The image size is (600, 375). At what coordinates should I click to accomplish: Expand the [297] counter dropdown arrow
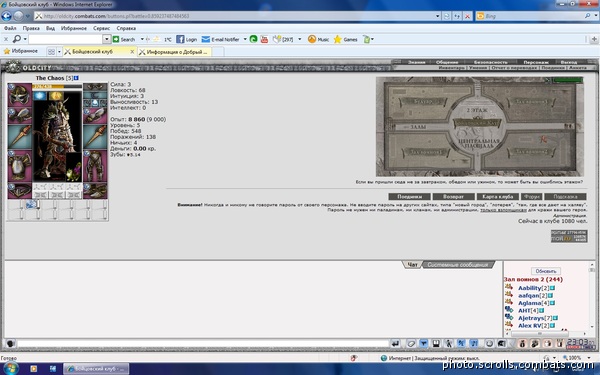pyautogui.click(x=300, y=39)
